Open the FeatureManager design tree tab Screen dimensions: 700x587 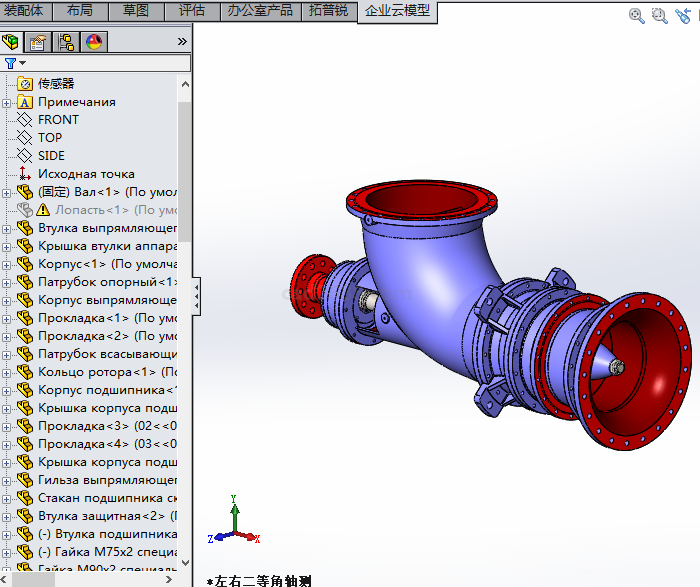pyautogui.click(x=12, y=42)
